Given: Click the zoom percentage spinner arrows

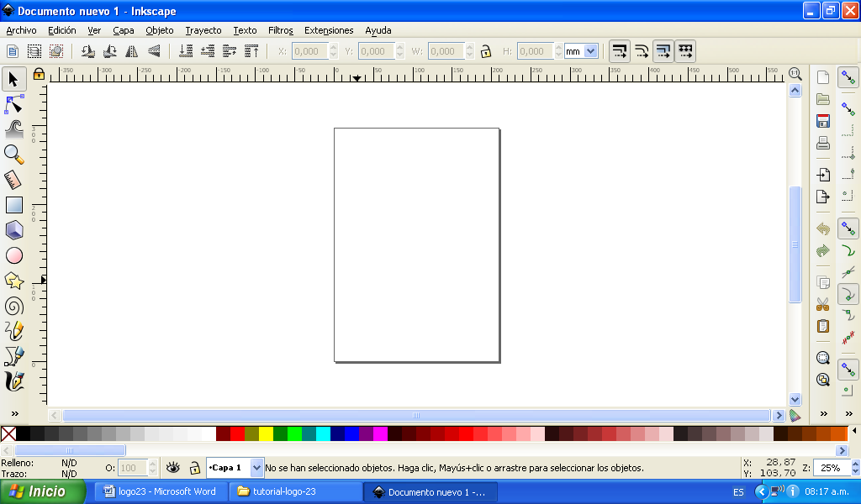Looking at the screenshot, I should tap(855, 468).
